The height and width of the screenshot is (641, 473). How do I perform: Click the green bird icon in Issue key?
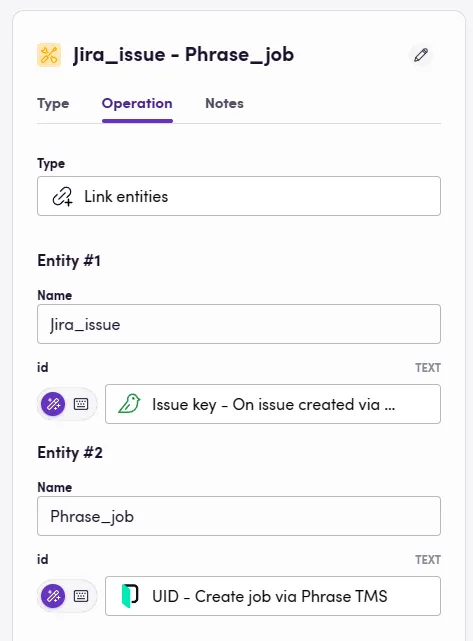pos(129,404)
